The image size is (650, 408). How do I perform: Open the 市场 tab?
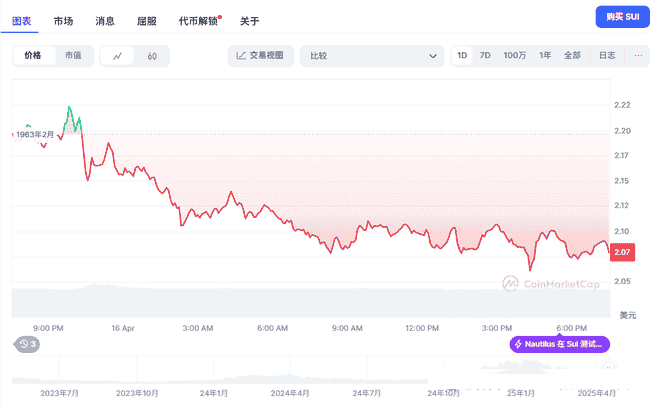(x=63, y=20)
